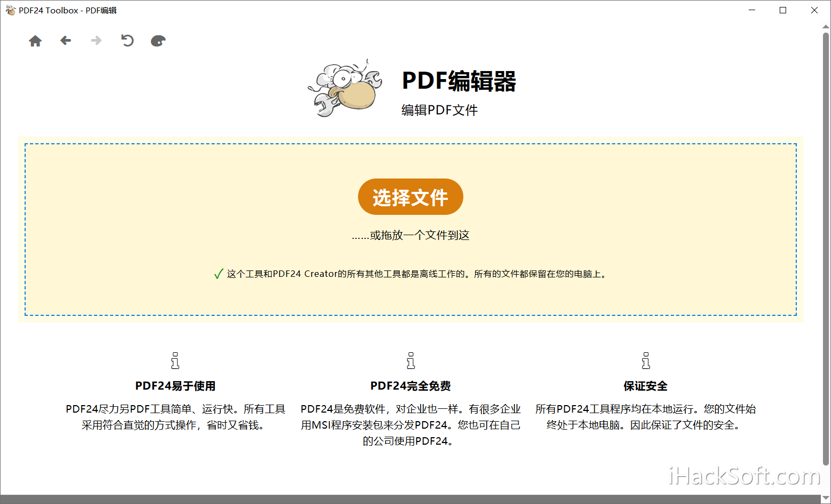Click the PDF24 Toolbox title bar icon

10,10
